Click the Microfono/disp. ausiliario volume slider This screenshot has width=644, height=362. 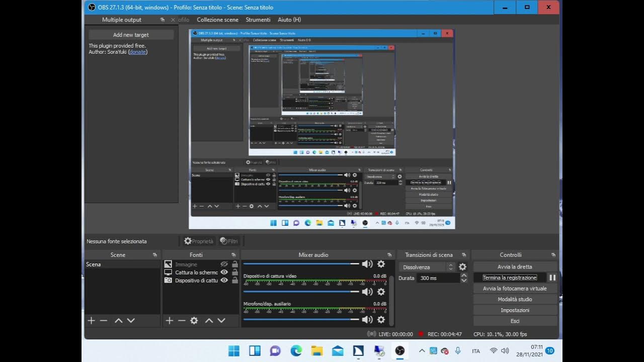click(x=301, y=319)
